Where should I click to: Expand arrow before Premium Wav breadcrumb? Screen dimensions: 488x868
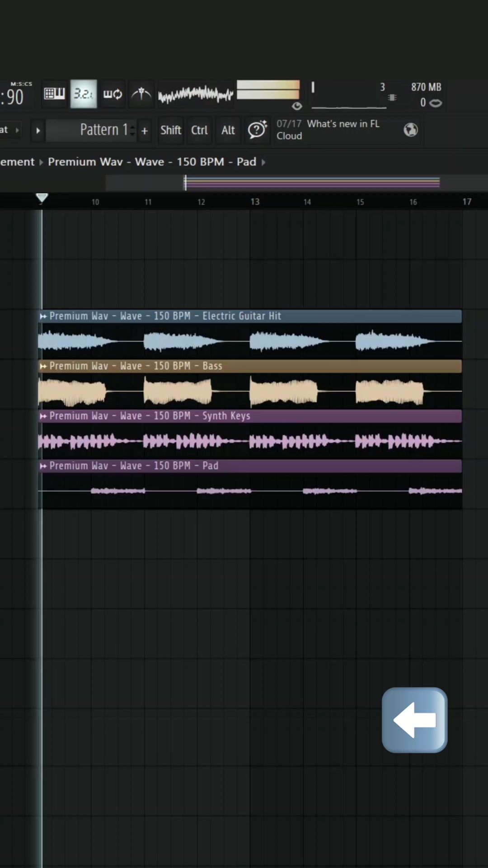[41, 162]
